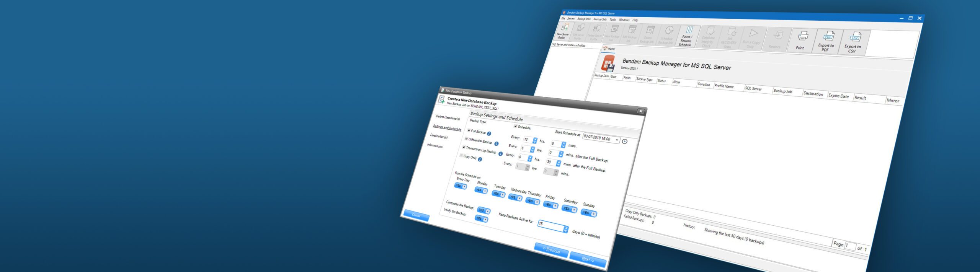The image size is (980, 272).
Task: Click the Cancel button in the dialog
Action: (416, 215)
